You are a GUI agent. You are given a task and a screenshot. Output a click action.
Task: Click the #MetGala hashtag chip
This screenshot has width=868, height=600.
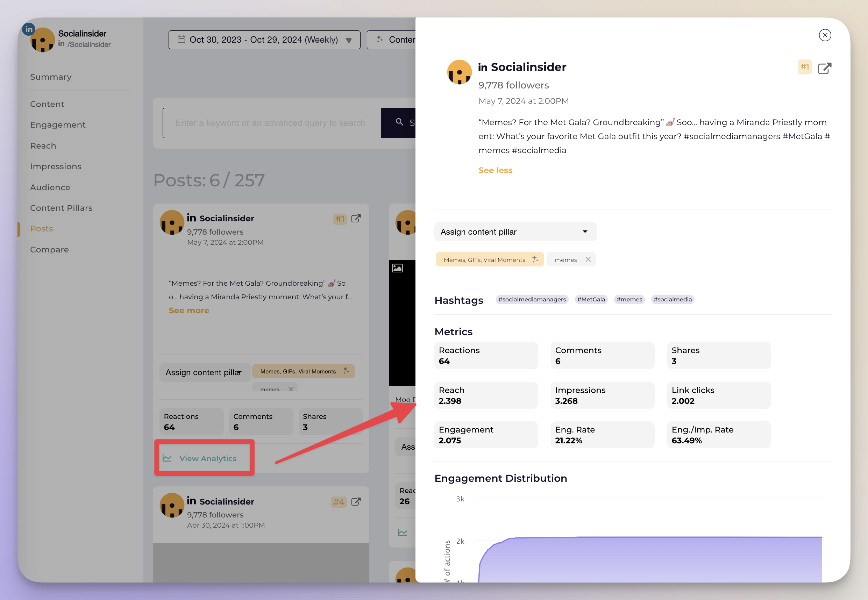(x=591, y=299)
